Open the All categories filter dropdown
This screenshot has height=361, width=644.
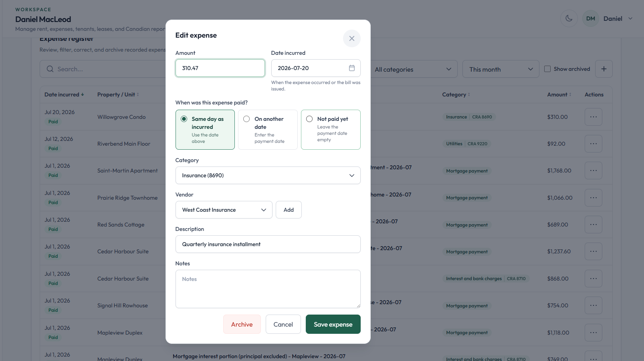tap(413, 69)
